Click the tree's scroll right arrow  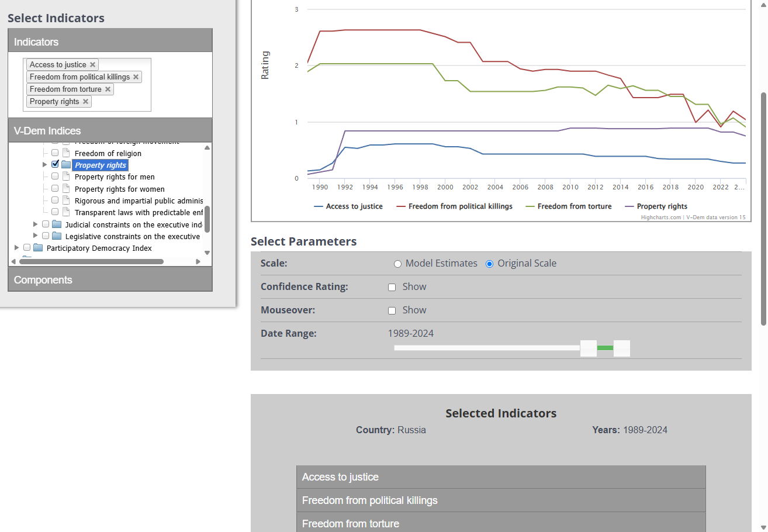tap(198, 261)
